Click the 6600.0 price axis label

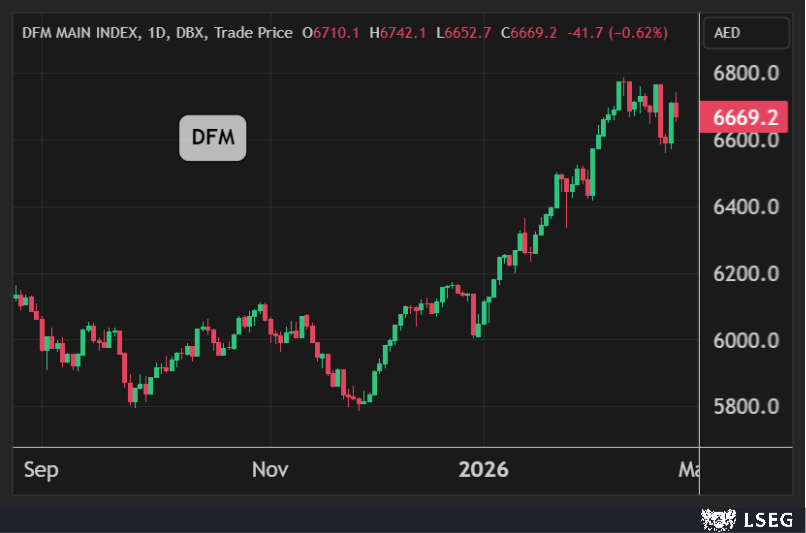point(745,140)
